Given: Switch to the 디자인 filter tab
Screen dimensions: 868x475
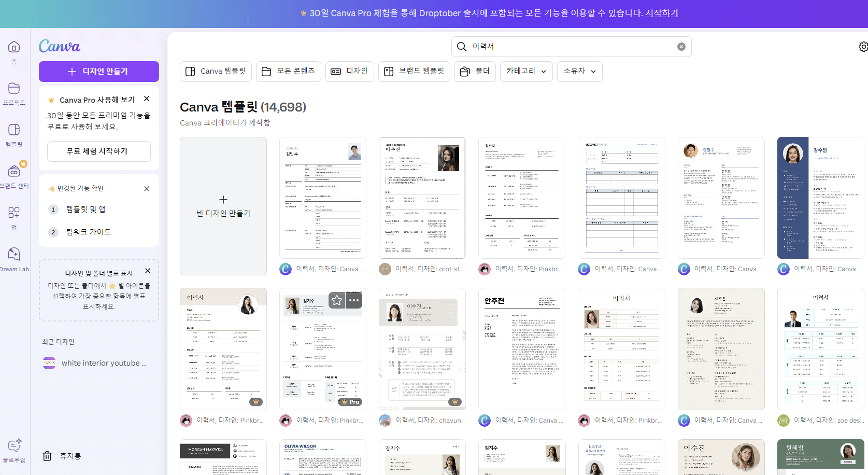Looking at the screenshot, I should point(349,71).
